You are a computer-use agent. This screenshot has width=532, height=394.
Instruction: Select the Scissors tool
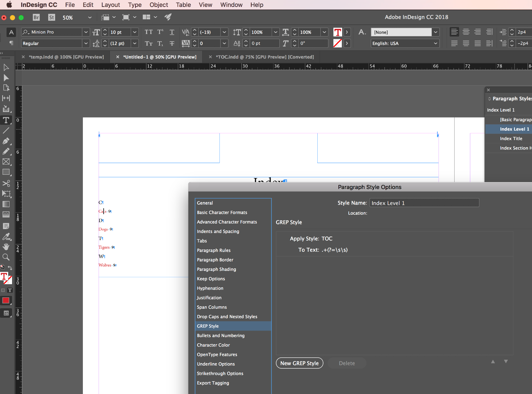[6, 183]
